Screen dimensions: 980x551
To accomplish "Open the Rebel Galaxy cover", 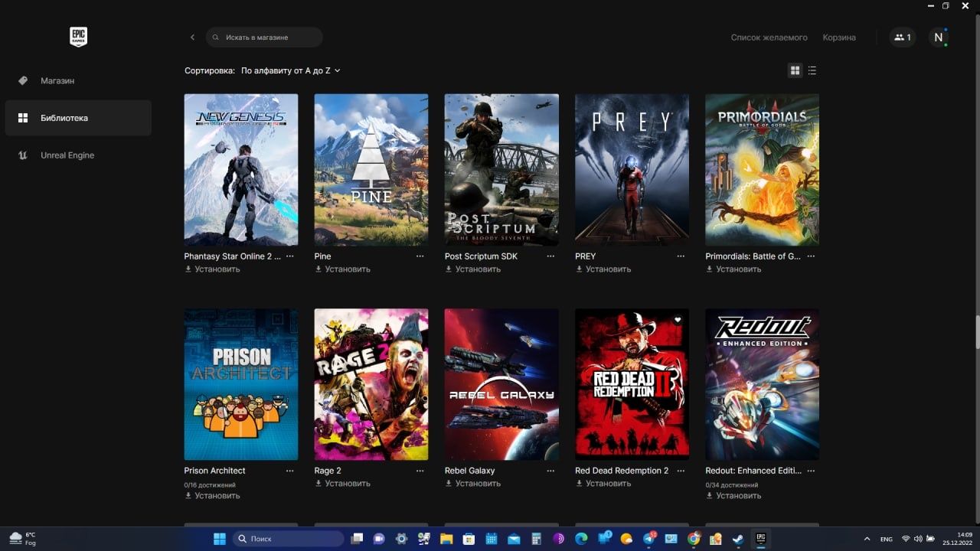I will tap(501, 384).
